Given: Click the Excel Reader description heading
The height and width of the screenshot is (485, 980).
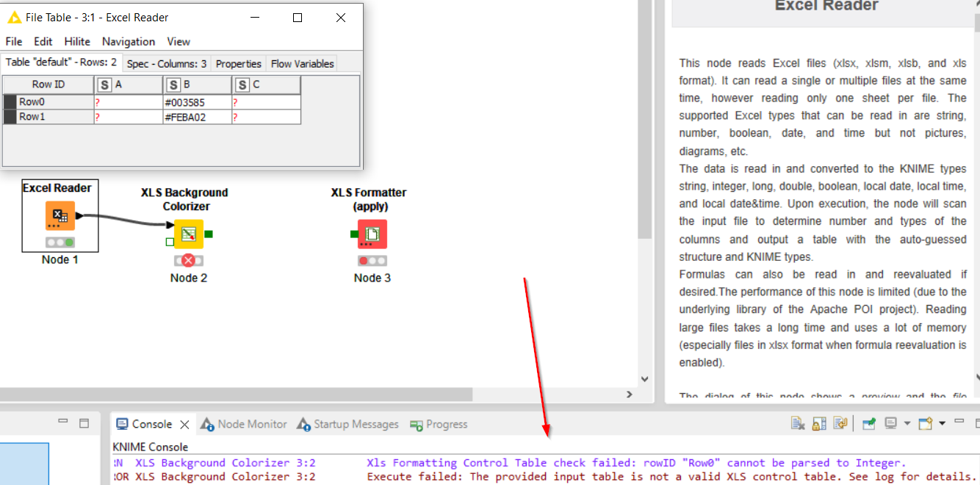Looking at the screenshot, I should point(826,6).
